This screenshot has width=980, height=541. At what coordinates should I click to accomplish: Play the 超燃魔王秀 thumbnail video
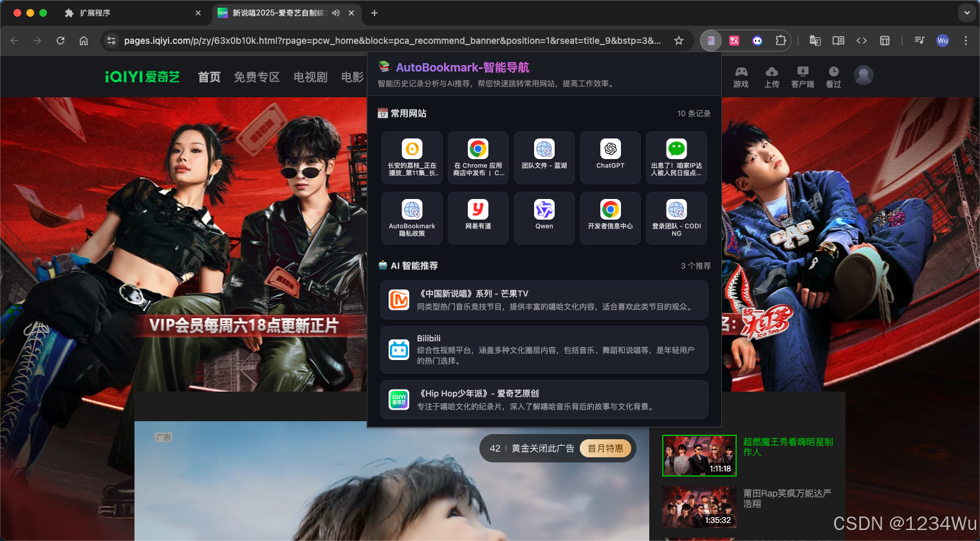point(699,456)
